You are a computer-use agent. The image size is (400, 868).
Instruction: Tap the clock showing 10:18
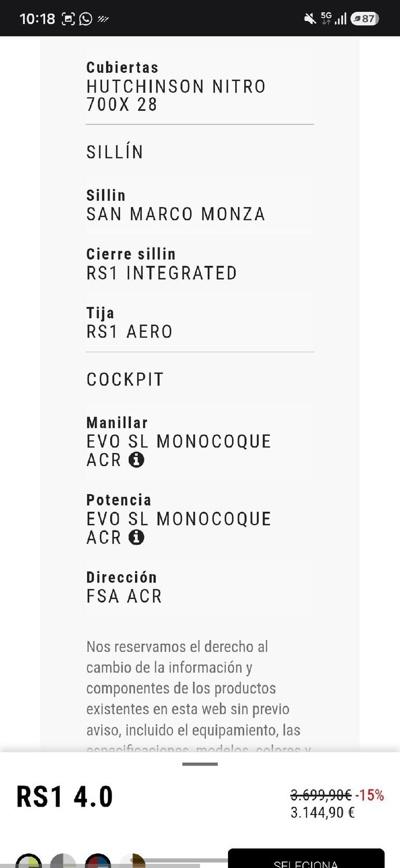pos(37,19)
